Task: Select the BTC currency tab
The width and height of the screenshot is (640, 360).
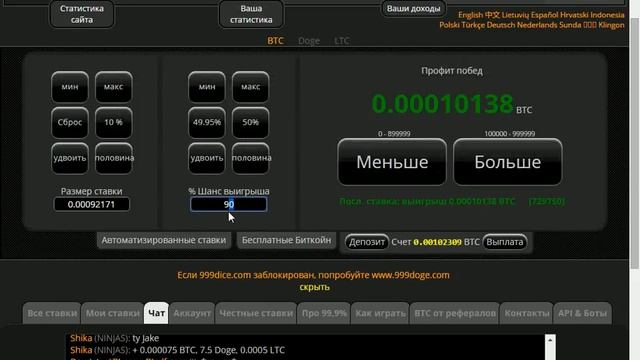Action: 275,41
